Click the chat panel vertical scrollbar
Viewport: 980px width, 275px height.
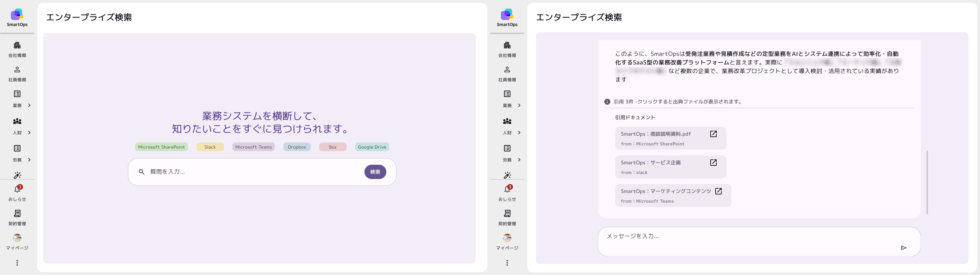pyautogui.click(x=927, y=182)
